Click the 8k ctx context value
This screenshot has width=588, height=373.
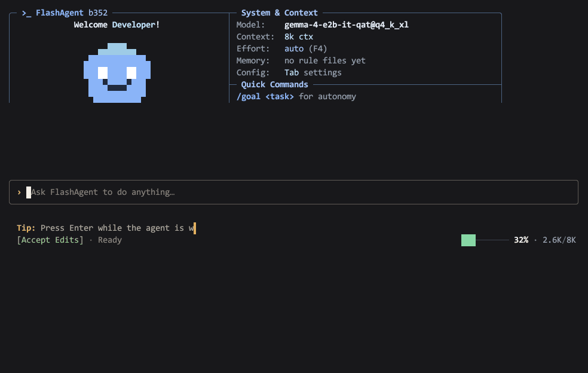tap(299, 37)
